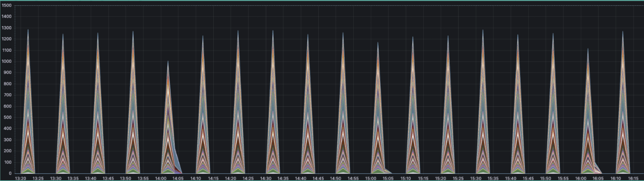The height and width of the screenshot is (181, 644).
Task: Click the y-axis label 700
Action: 8,95
